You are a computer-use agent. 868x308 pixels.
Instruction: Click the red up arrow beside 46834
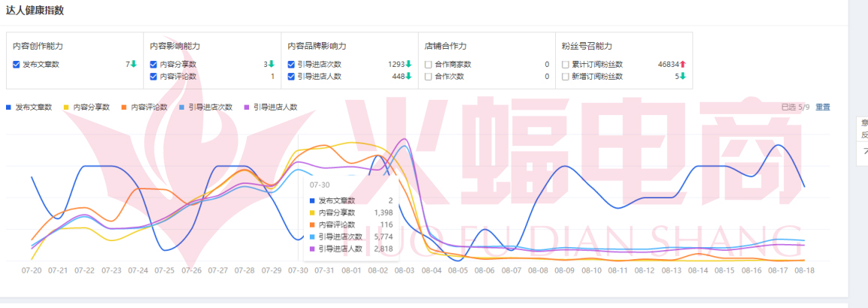(x=683, y=65)
